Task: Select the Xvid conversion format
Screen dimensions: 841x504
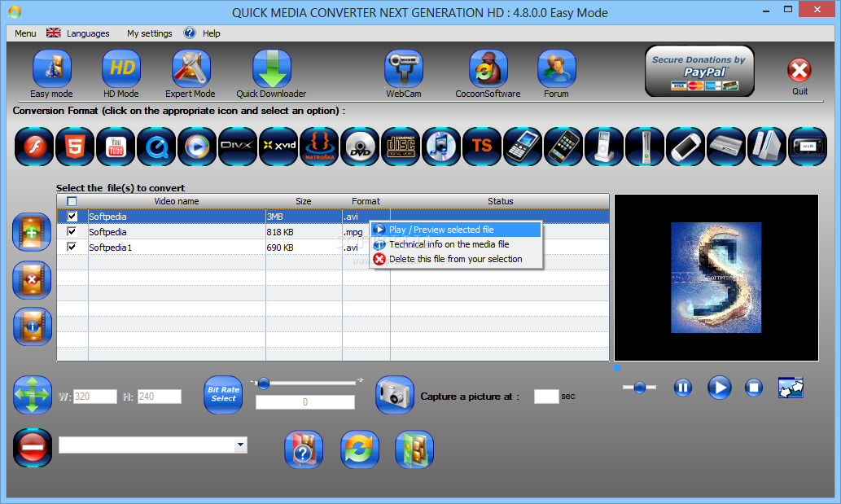Action: [279, 147]
